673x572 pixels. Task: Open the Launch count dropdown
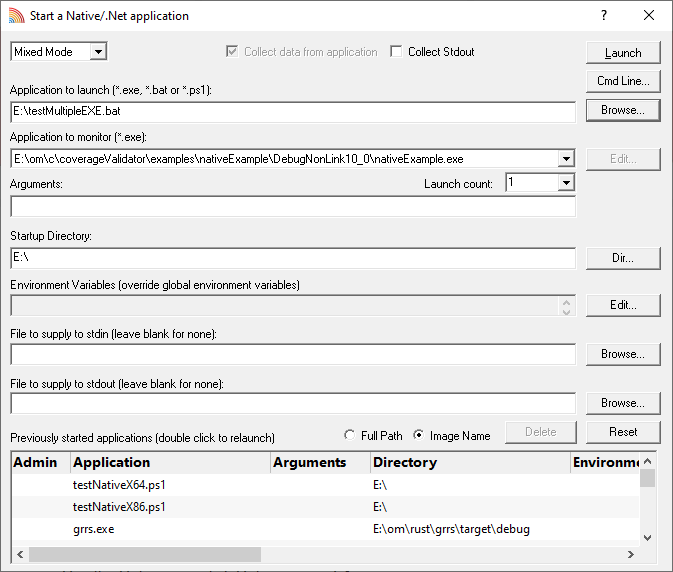coord(566,183)
